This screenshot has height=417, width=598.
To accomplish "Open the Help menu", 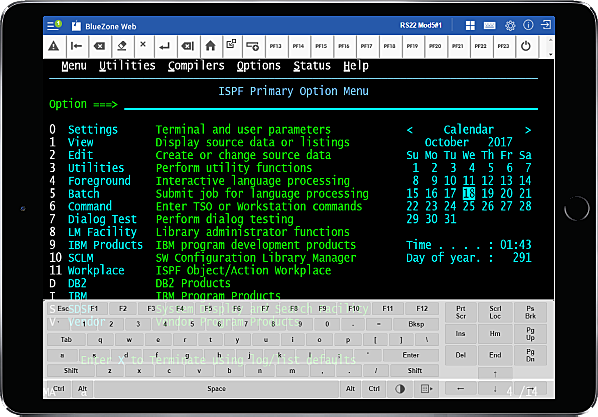I will tap(356, 66).
